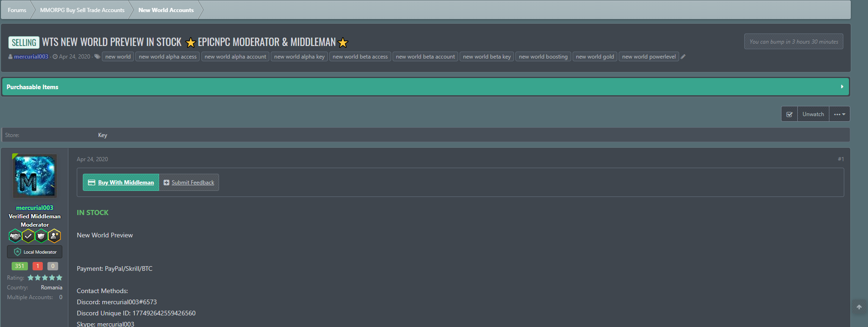Screen dimensions: 868x327
Task: Click the handshake badge under Moderator
Action: coord(15,236)
